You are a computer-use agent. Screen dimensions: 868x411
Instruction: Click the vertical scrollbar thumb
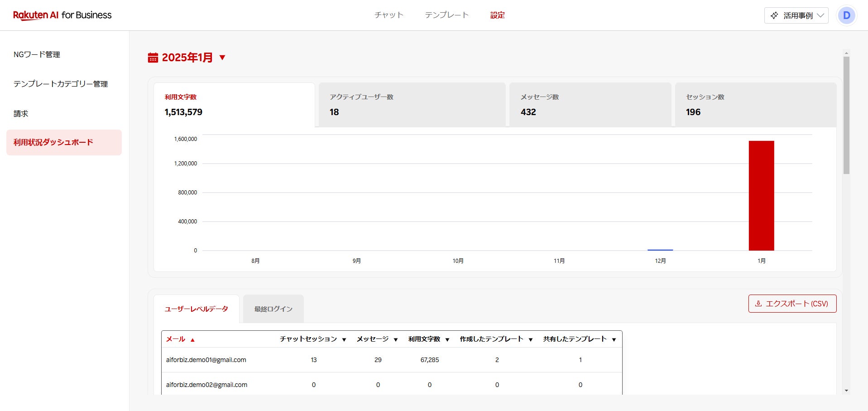pyautogui.click(x=846, y=115)
